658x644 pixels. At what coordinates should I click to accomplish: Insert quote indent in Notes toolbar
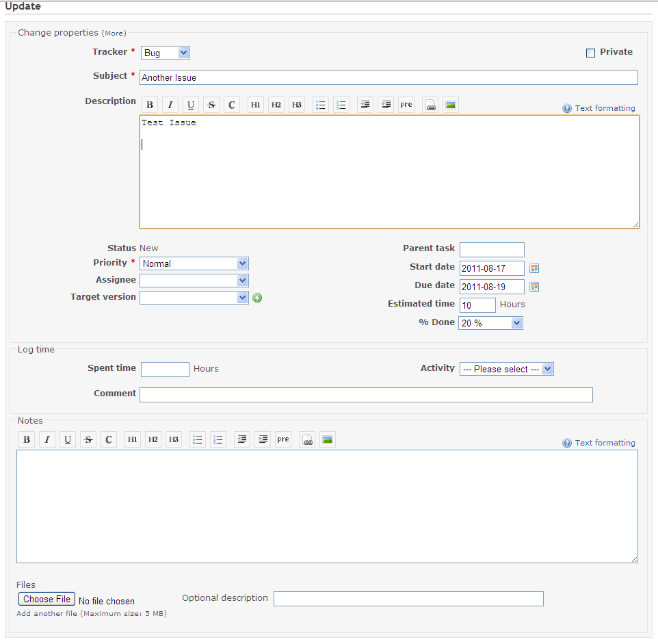point(242,439)
